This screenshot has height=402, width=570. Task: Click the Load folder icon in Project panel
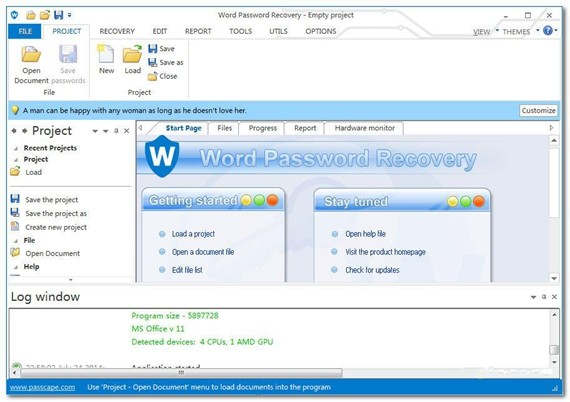[15, 172]
